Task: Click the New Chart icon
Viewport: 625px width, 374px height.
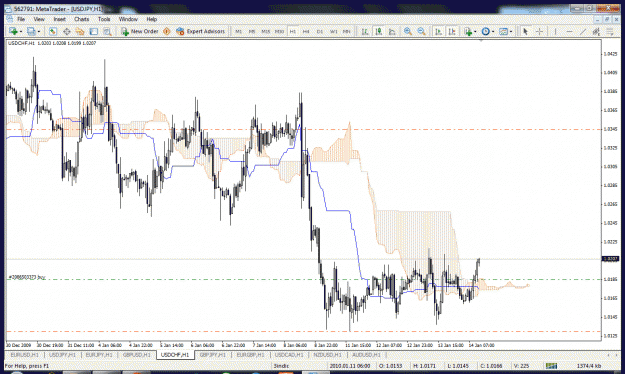Action: point(13,31)
